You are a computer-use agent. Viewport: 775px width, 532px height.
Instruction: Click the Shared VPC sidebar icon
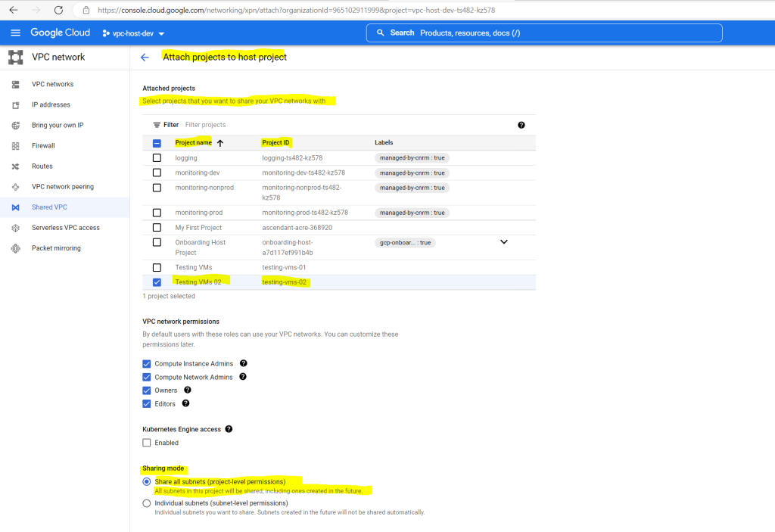(x=15, y=207)
